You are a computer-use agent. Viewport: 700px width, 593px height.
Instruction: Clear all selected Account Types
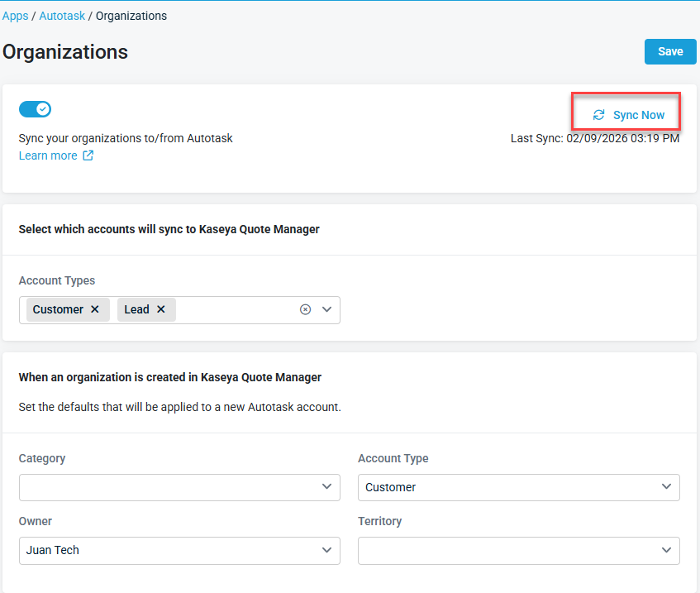click(305, 309)
